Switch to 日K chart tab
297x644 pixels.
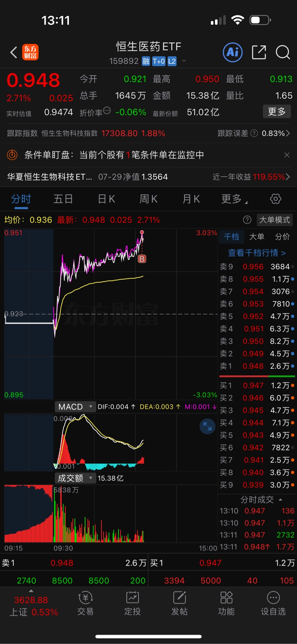[x=106, y=199]
